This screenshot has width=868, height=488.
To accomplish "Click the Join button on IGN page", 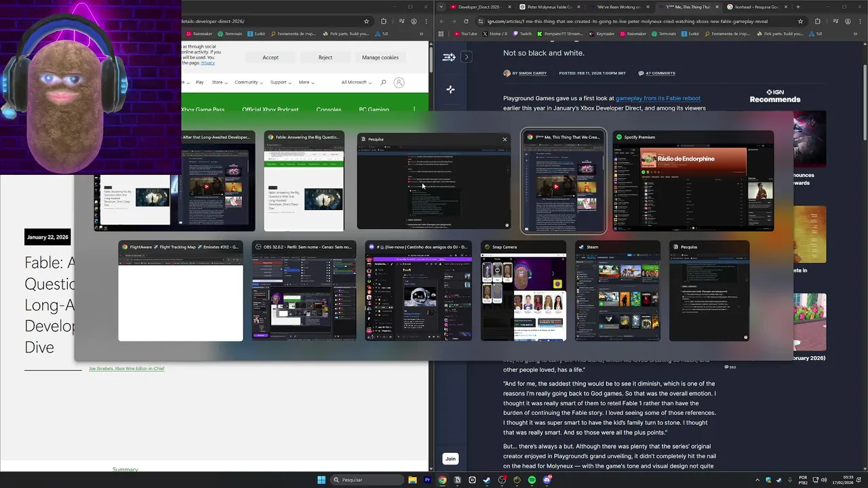I will pyautogui.click(x=450, y=459).
